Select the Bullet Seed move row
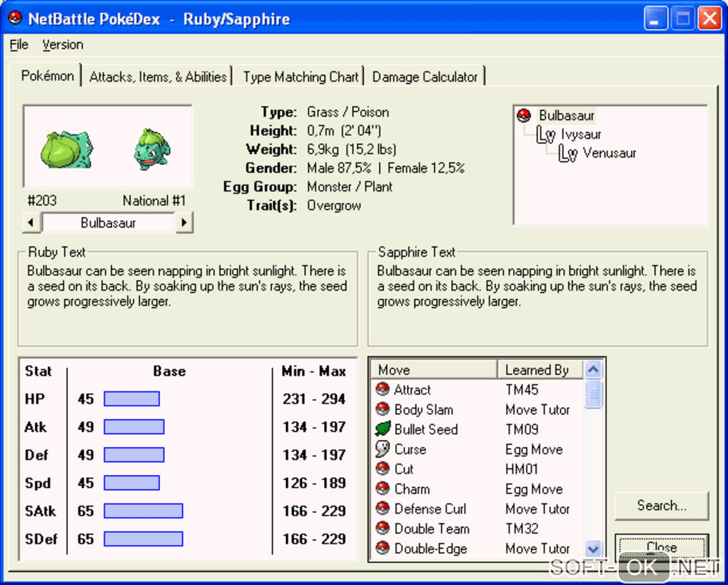This screenshot has height=585, width=728. (477, 429)
